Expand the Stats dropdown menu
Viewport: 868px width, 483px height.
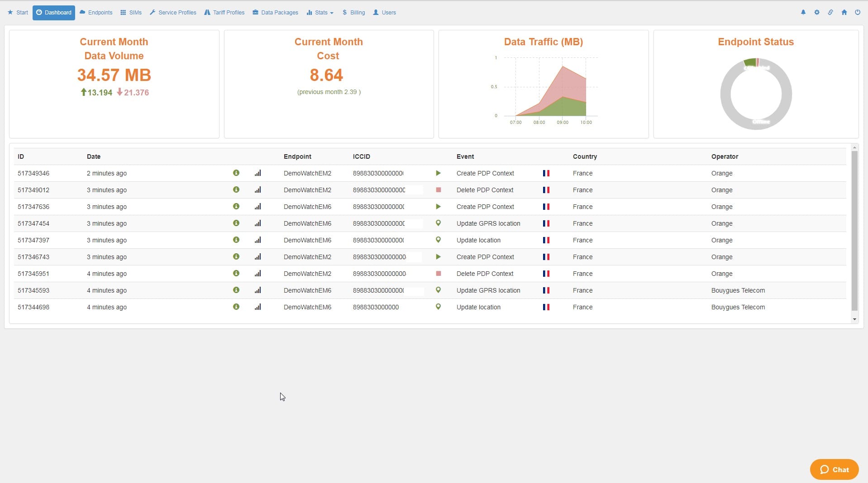[x=320, y=13]
